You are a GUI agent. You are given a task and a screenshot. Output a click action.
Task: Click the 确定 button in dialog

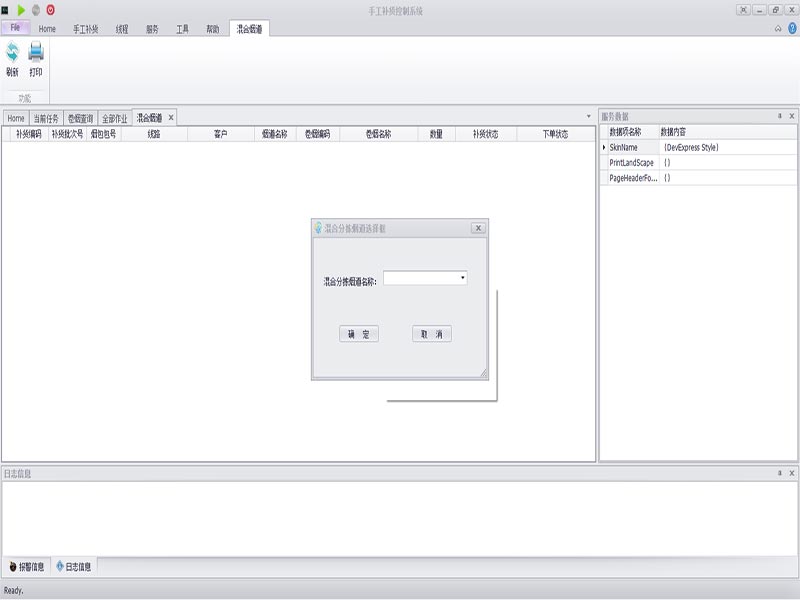tap(358, 334)
